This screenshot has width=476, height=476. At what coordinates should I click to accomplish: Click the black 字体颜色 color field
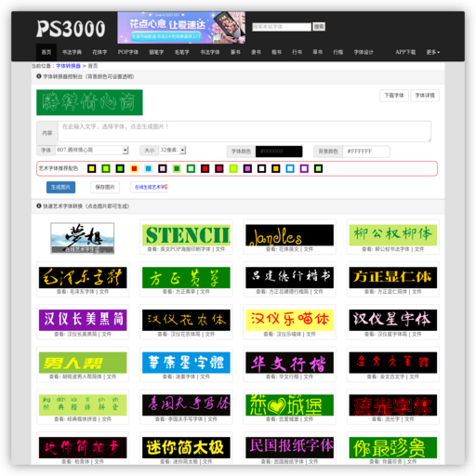click(279, 152)
